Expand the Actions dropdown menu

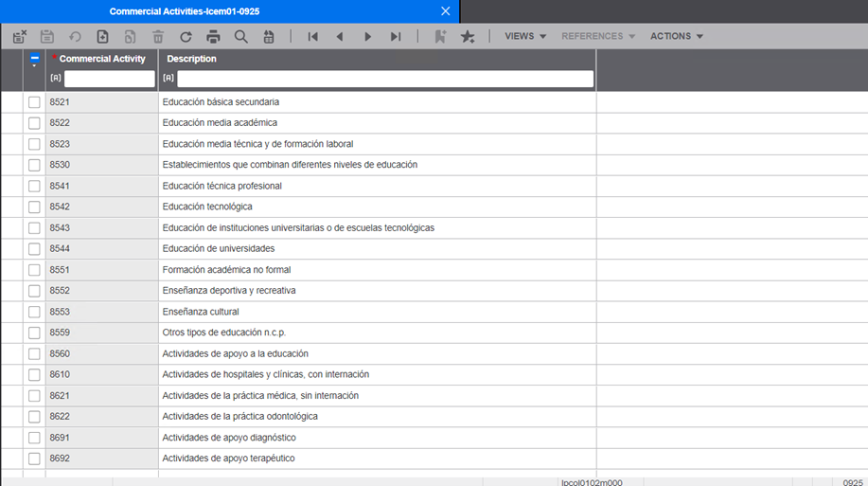[676, 36]
